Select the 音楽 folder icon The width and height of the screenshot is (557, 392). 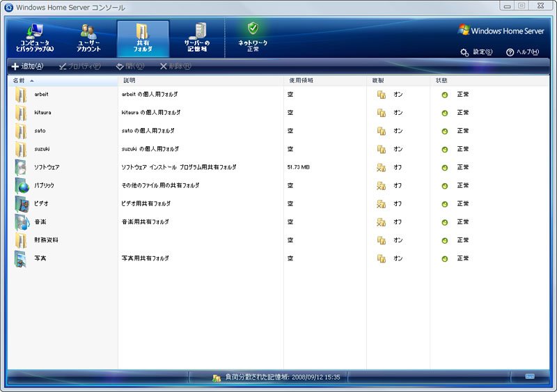(22, 222)
